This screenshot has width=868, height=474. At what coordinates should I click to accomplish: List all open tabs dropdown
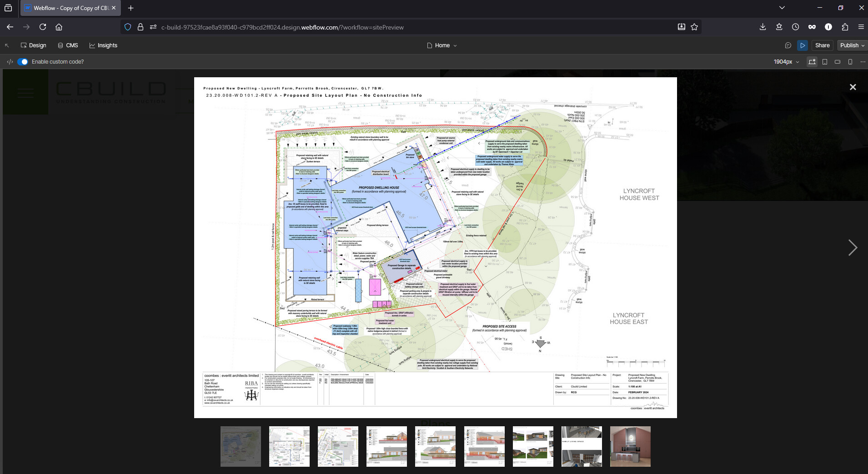(782, 8)
